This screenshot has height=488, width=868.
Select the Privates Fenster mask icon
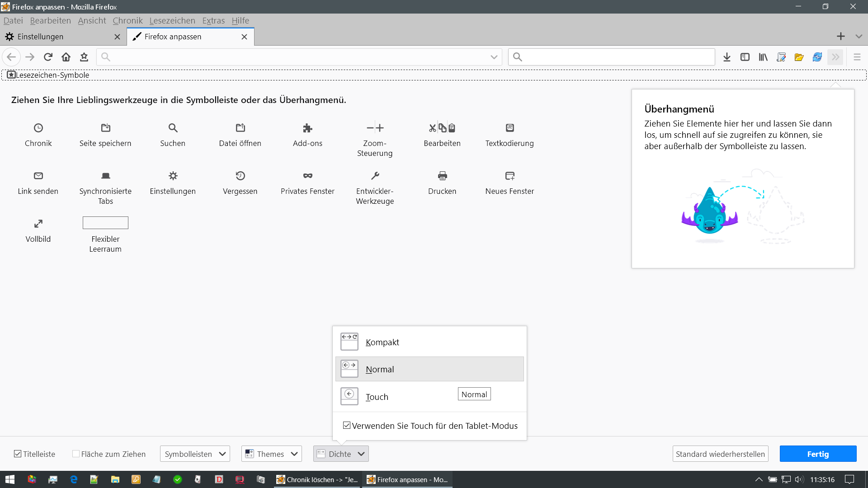point(307,176)
